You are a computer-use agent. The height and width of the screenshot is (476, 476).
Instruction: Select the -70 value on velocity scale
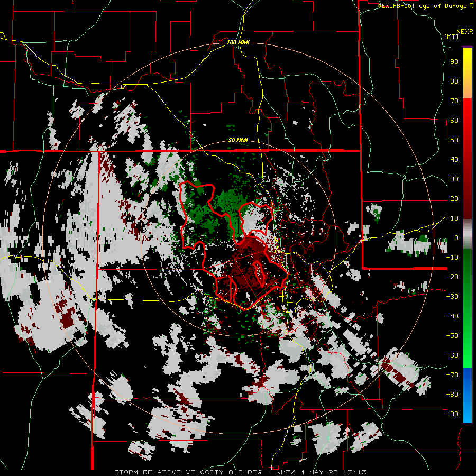452,375
